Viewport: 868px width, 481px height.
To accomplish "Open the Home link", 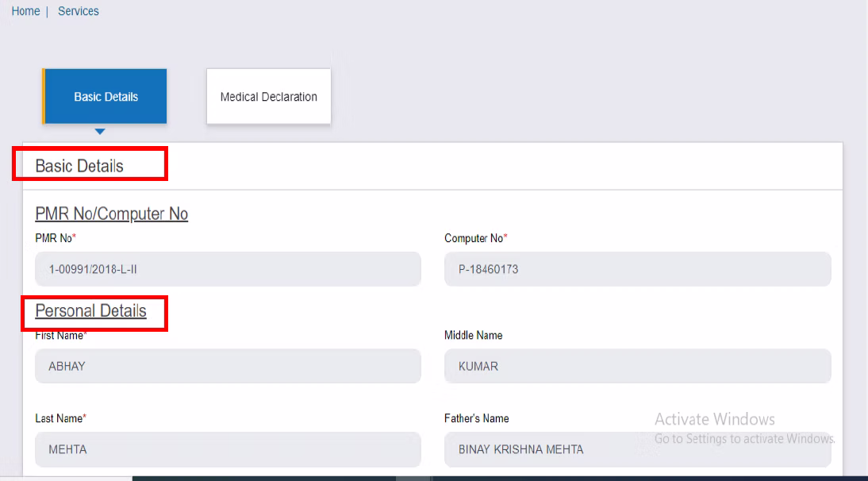I will [x=25, y=11].
